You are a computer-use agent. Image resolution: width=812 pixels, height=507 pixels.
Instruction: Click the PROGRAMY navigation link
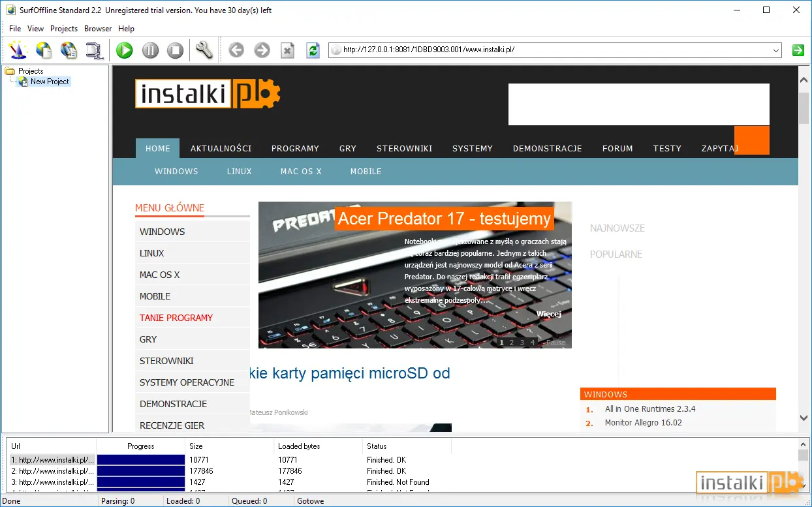295,148
